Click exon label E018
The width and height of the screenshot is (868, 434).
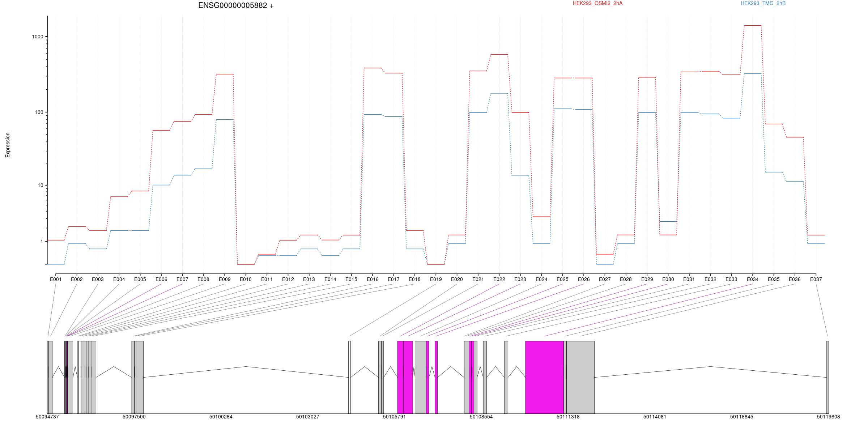(x=414, y=279)
